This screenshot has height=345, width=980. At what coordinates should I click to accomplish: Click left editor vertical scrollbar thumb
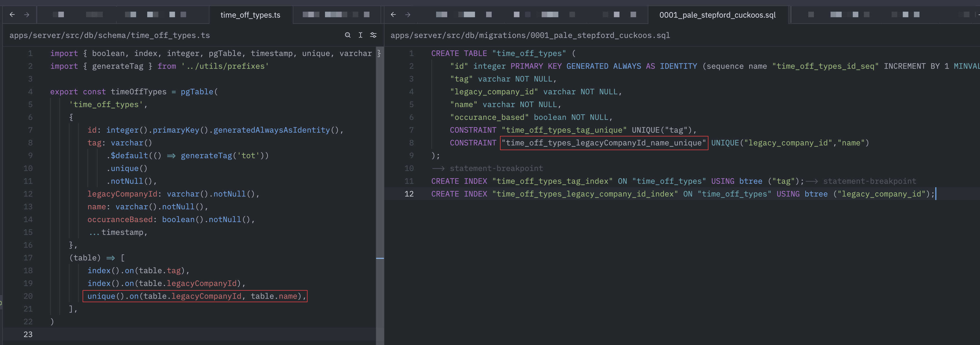[x=380, y=190]
